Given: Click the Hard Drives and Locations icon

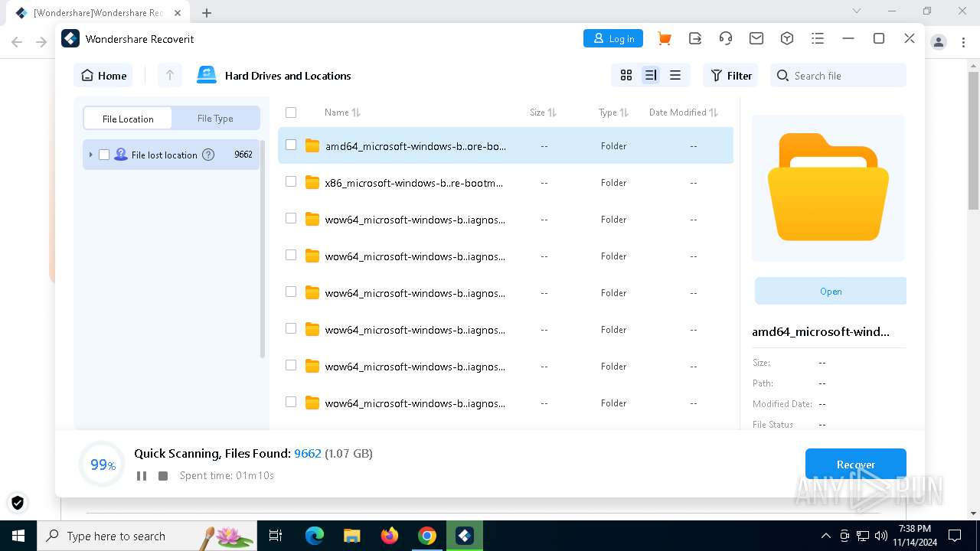Looking at the screenshot, I should click(207, 75).
